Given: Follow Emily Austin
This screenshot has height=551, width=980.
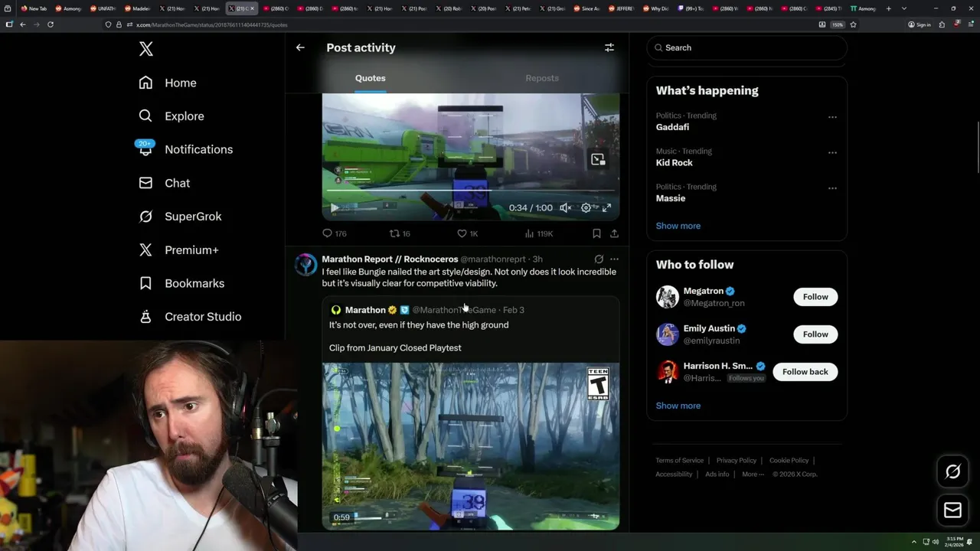Looking at the screenshot, I should (x=815, y=334).
